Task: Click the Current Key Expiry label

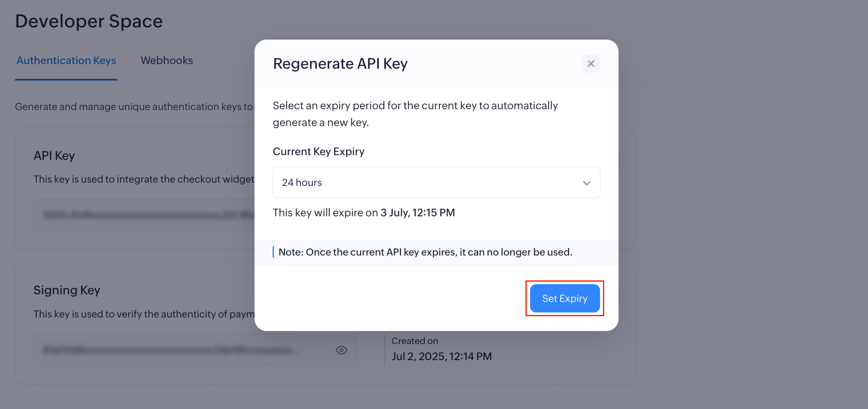Action: coord(319,152)
